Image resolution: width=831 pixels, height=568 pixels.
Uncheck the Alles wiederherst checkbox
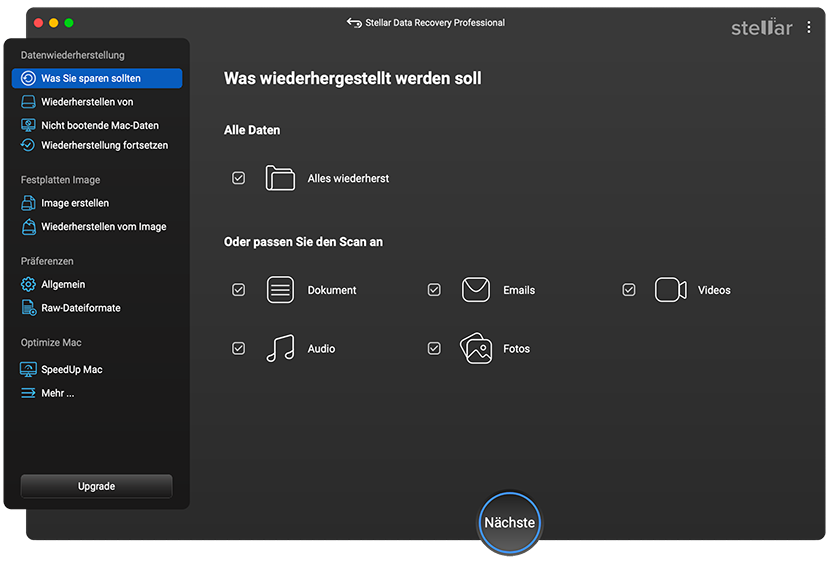pos(238,178)
